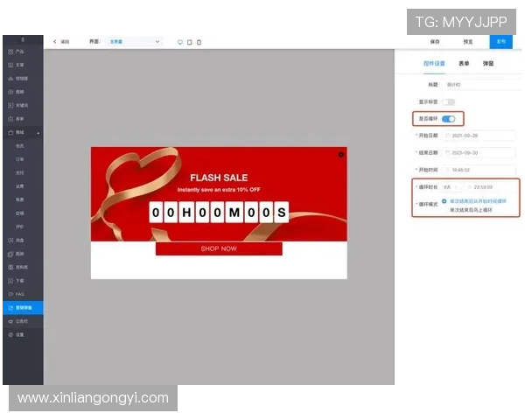Switch to the 表单 tab
525x420 pixels.
point(464,64)
